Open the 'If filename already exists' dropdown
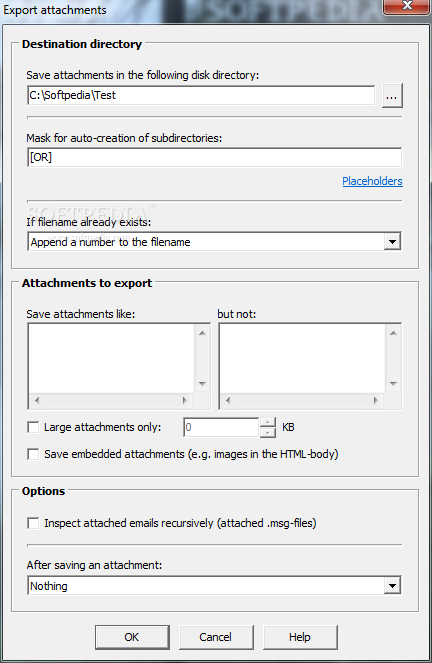 tap(214, 242)
